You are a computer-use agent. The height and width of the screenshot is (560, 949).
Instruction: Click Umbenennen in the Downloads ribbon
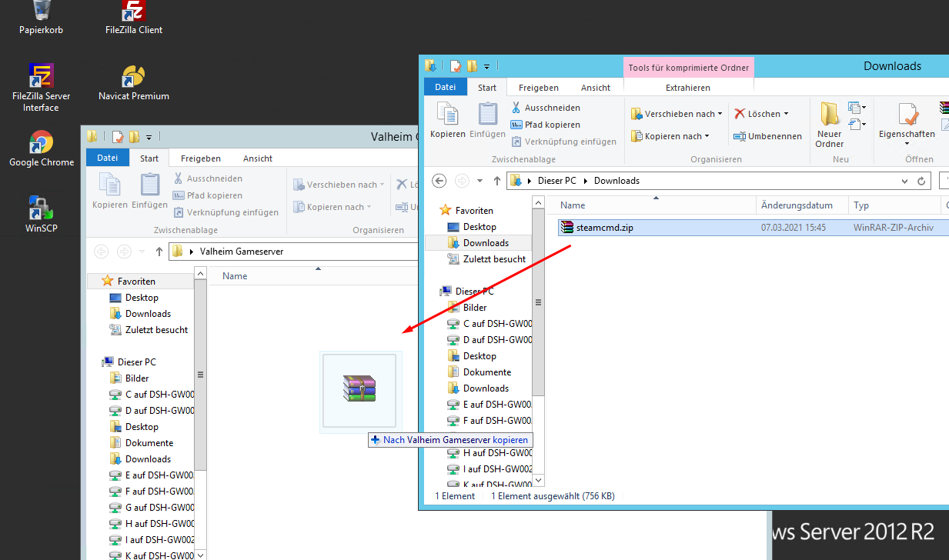(767, 136)
